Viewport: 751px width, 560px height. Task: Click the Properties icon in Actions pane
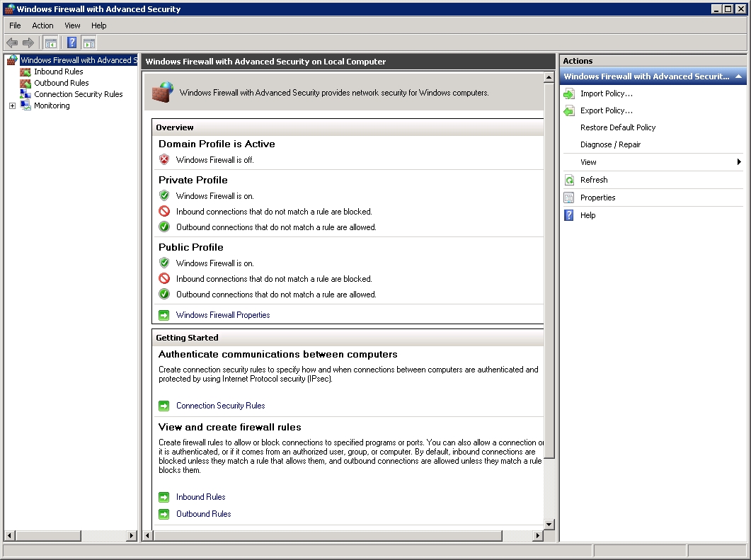coord(569,198)
